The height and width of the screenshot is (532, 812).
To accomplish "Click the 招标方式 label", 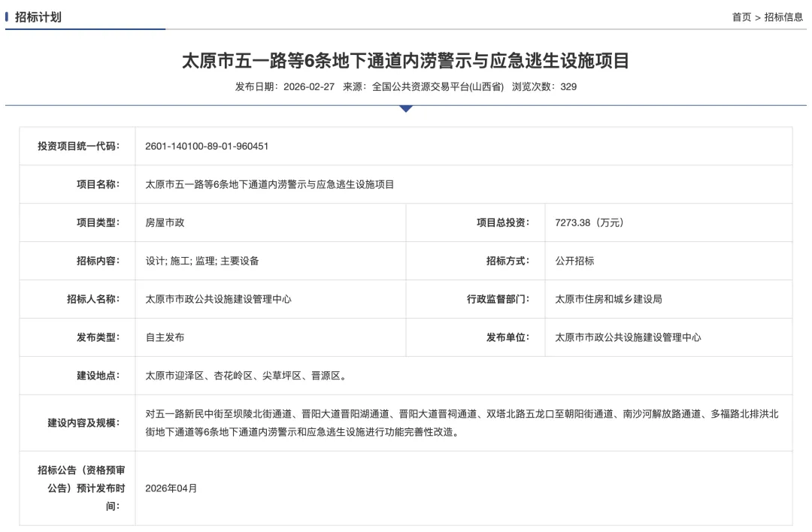I will [x=508, y=261].
